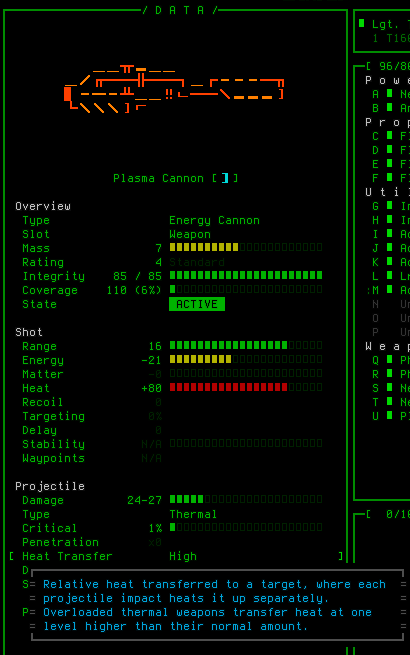
Task: Click status square for utility slot J
Action: (390, 247)
